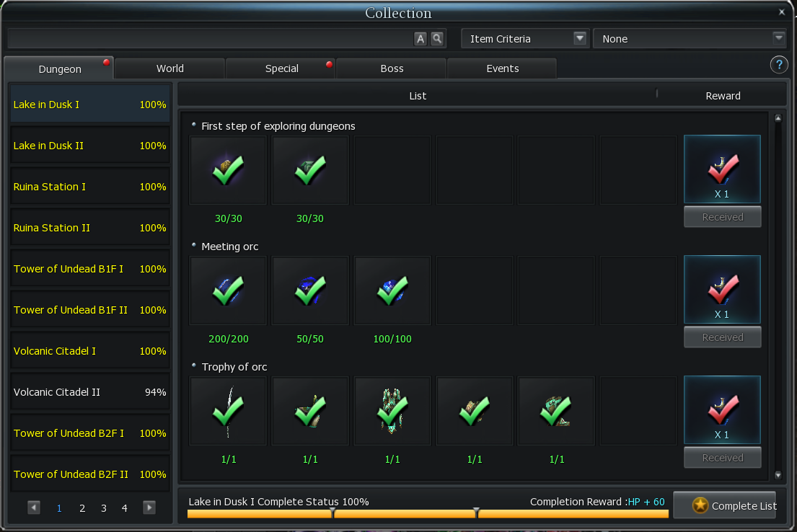The image size is (797, 532).
Task: Select the 100/100 item under Meeting orc
Action: [392, 291]
